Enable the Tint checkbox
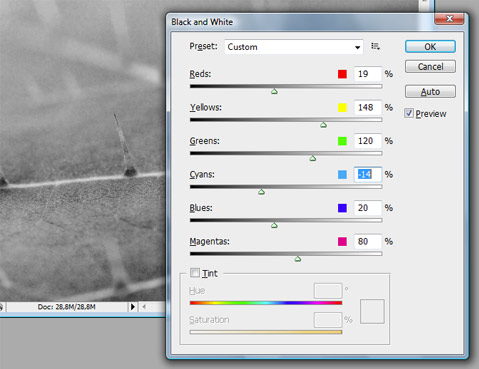This screenshot has width=479, height=369. click(195, 273)
